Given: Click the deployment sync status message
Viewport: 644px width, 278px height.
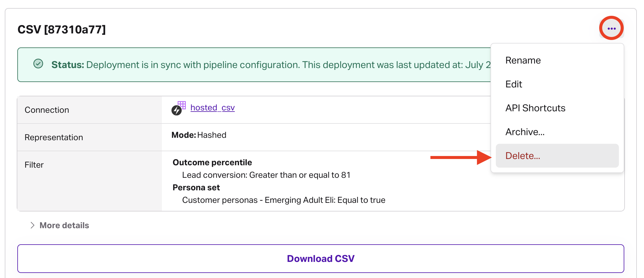Looking at the screenshot, I should 269,65.
